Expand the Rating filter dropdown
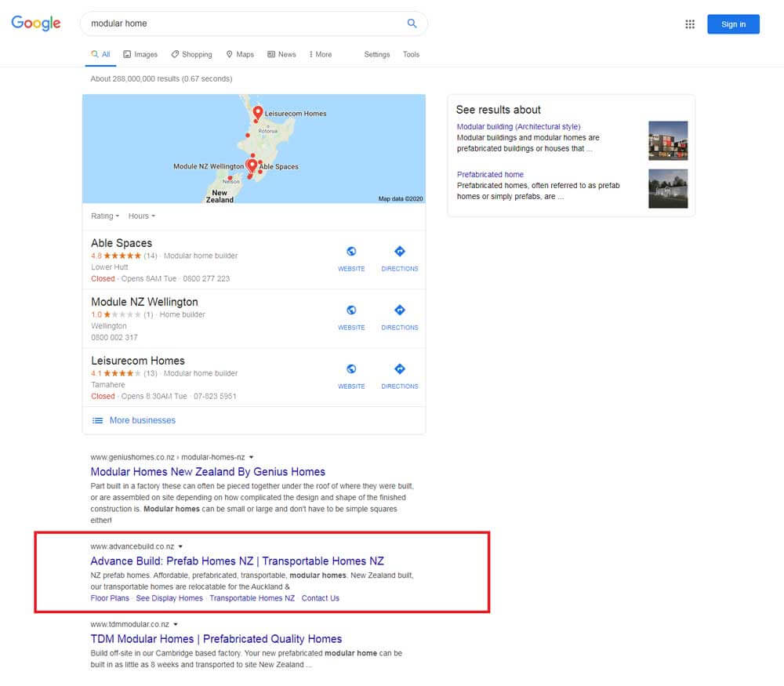 (x=105, y=216)
